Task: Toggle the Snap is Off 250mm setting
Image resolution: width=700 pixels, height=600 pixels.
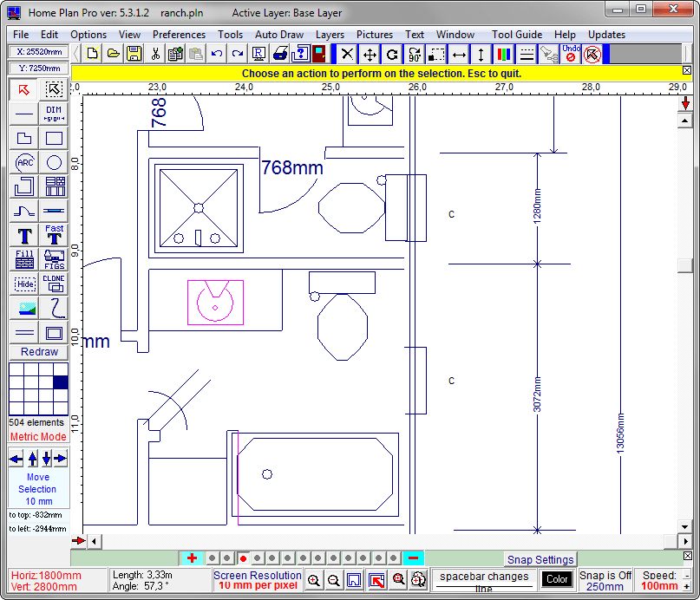Action: click(x=605, y=581)
